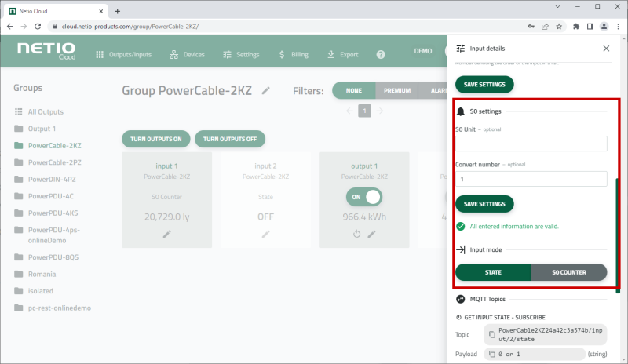The width and height of the screenshot is (628, 364).
Task: Click the edit pencil on input 1 card
Action: [x=166, y=234]
